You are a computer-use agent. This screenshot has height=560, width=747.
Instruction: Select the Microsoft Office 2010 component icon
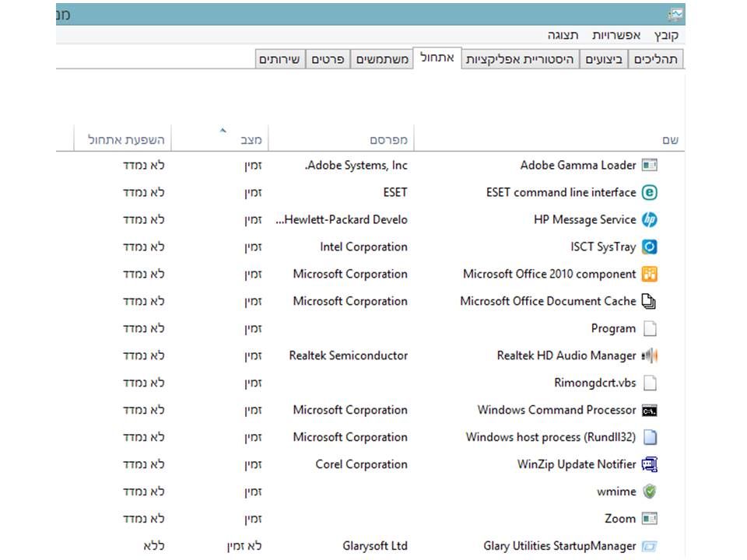pyautogui.click(x=649, y=274)
